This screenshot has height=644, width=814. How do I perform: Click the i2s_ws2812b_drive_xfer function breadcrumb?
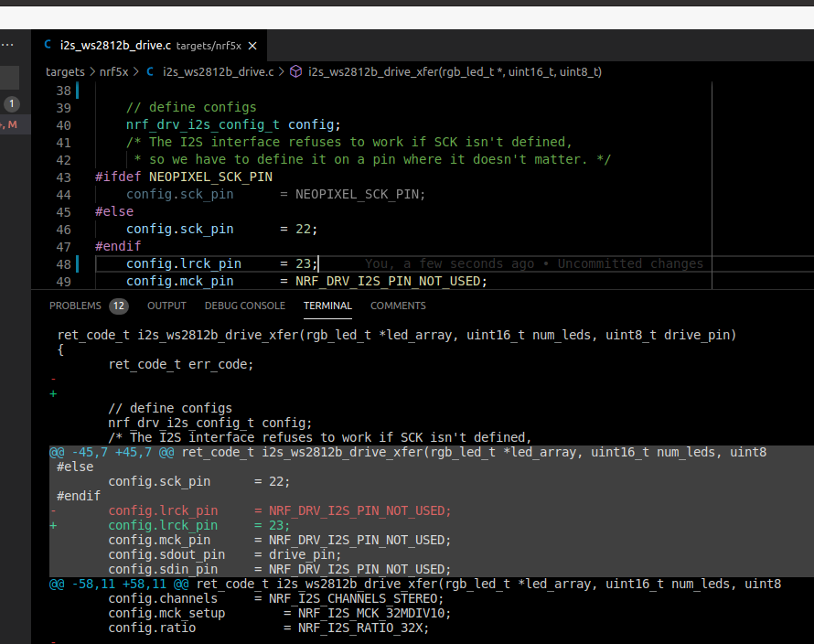[x=455, y=71]
